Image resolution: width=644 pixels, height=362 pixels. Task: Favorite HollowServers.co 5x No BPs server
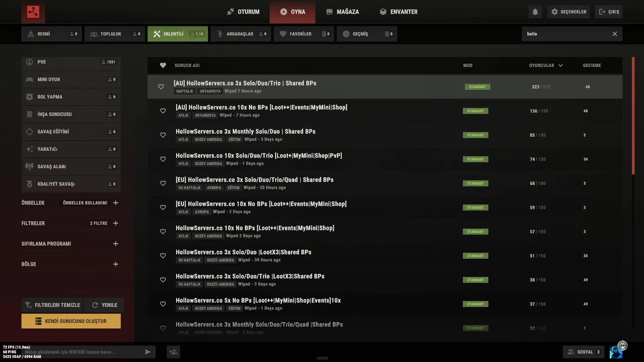tap(163, 304)
